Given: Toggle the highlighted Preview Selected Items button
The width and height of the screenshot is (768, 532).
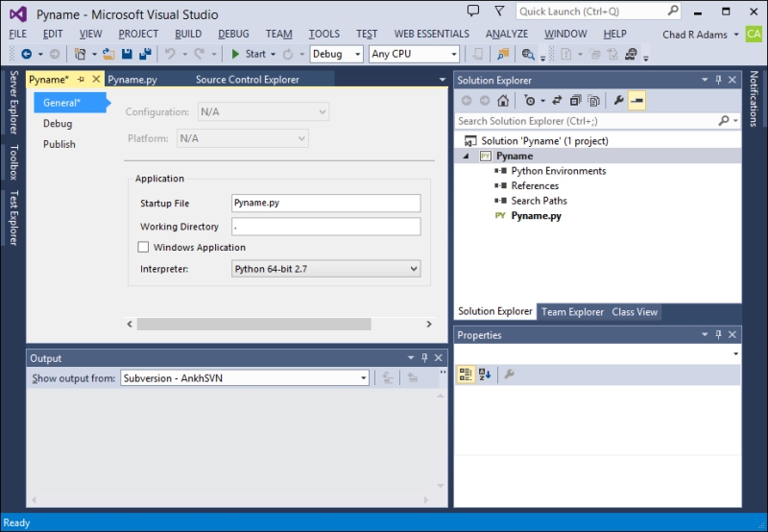Looking at the screenshot, I should point(636,101).
